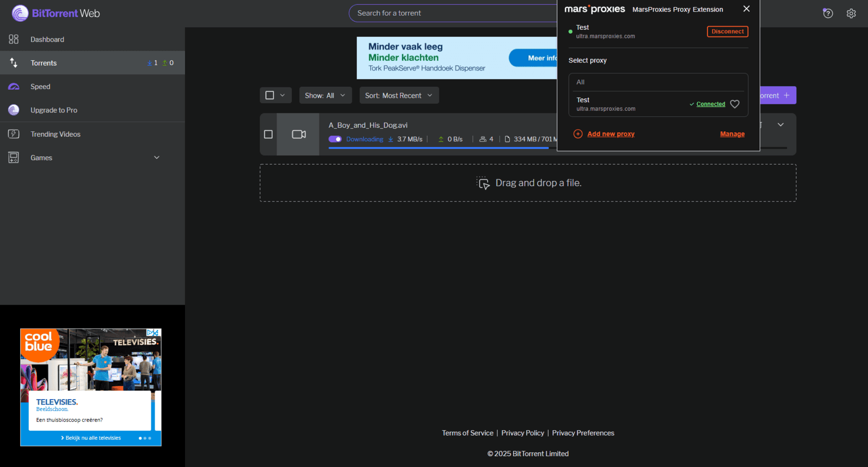
Task: Click the Connected status link
Action: pyautogui.click(x=711, y=104)
